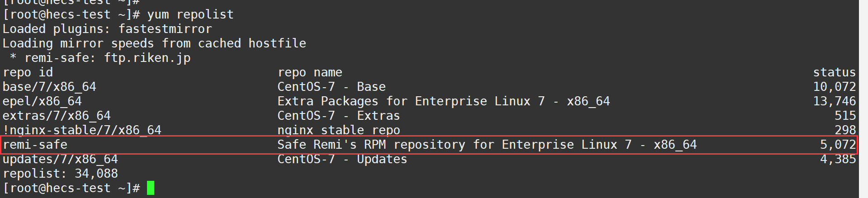Click the "repolist: 34,088" total line
Screen dimensions: 868x198
pyautogui.click(x=60, y=174)
